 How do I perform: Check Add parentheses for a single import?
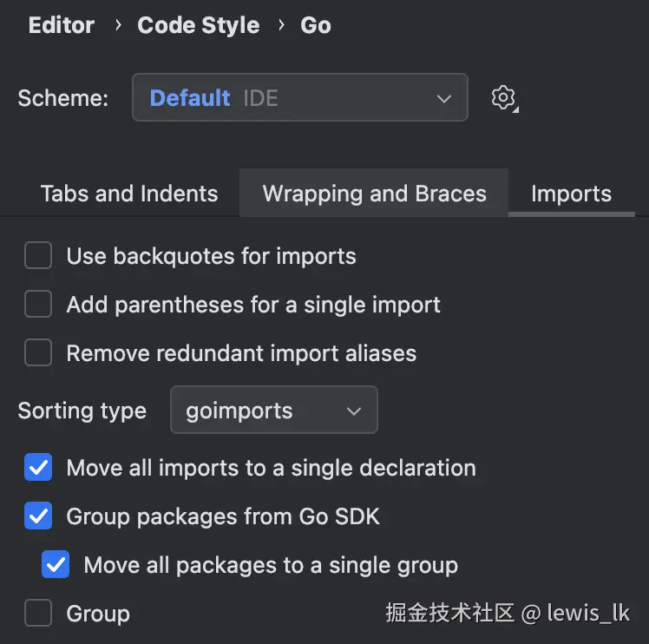coord(38,305)
